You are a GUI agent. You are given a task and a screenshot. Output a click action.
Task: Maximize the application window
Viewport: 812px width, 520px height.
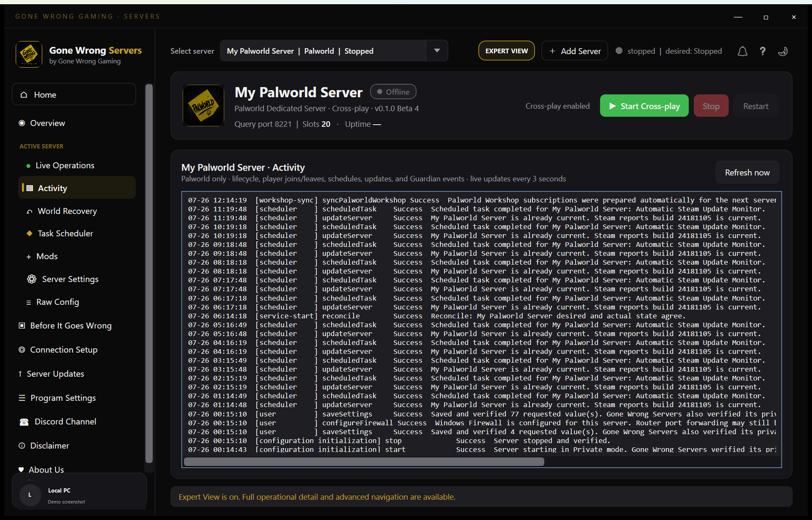tap(766, 17)
